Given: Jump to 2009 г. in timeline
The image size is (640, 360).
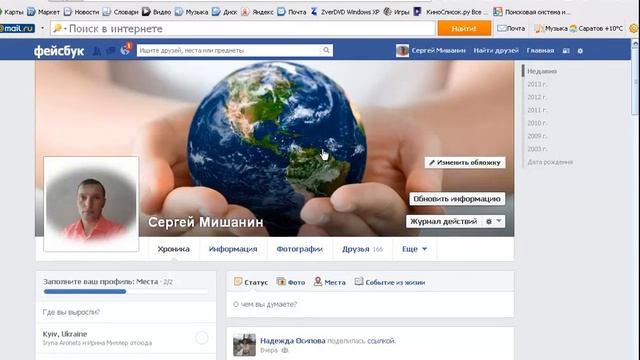Looking at the screenshot, I should point(537,136).
